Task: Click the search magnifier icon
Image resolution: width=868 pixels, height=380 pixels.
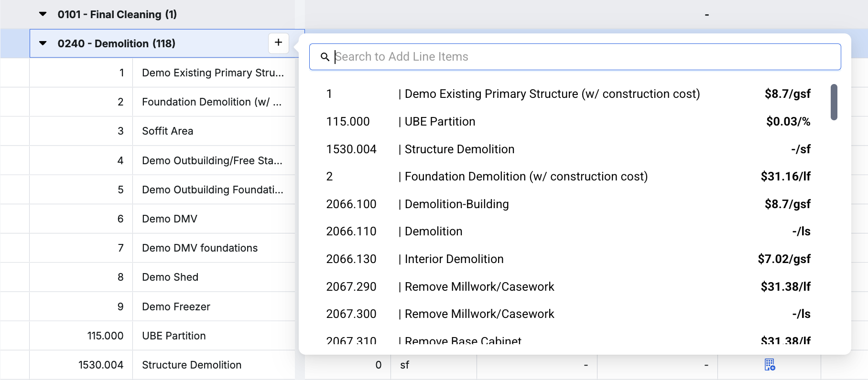Action: (x=325, y=57)
